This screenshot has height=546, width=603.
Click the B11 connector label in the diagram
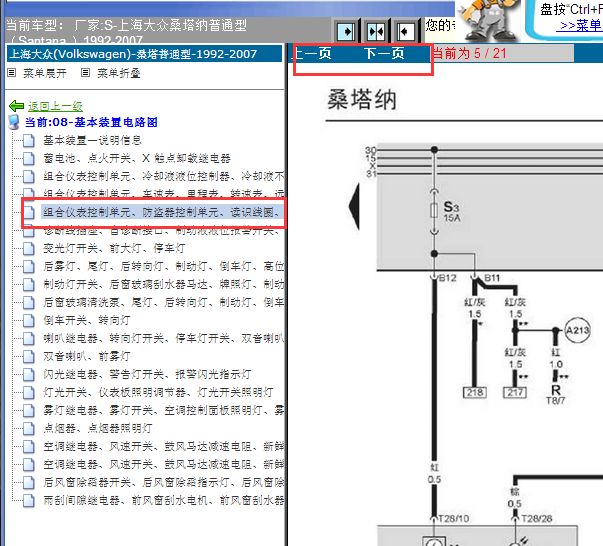[492, 278]
